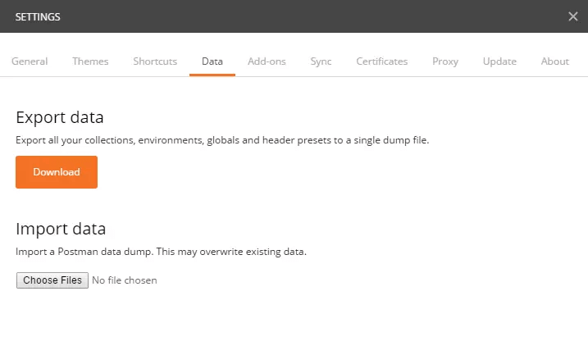588x364 pixels.
Task: Click the export description about a single dump file
Action: coord(222,140)
